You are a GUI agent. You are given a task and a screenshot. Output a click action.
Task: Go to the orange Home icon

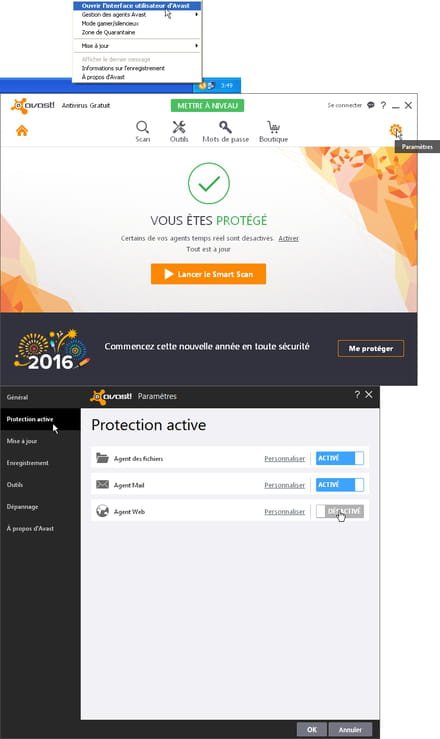(x=22, y=131)
